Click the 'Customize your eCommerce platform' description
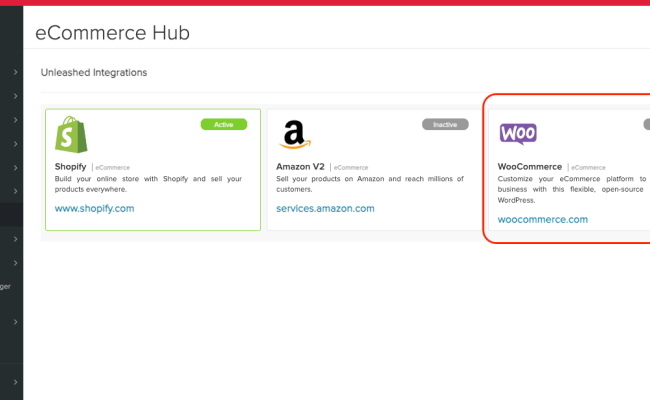 [x=572, y=189]
